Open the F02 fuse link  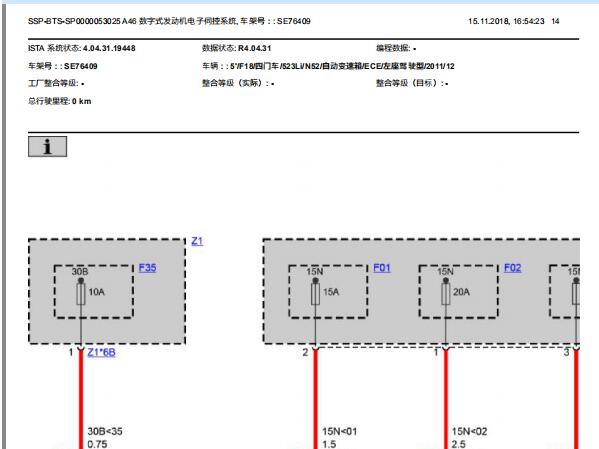click(513, 268)
